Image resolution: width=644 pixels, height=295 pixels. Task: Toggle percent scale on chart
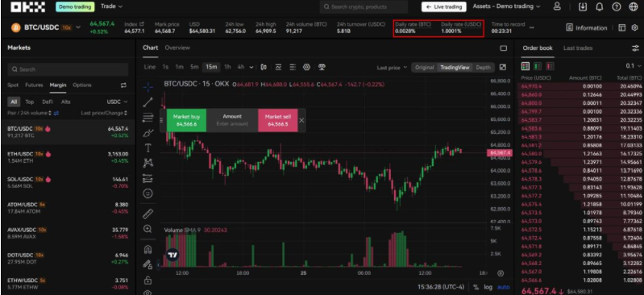pos(476,287)
